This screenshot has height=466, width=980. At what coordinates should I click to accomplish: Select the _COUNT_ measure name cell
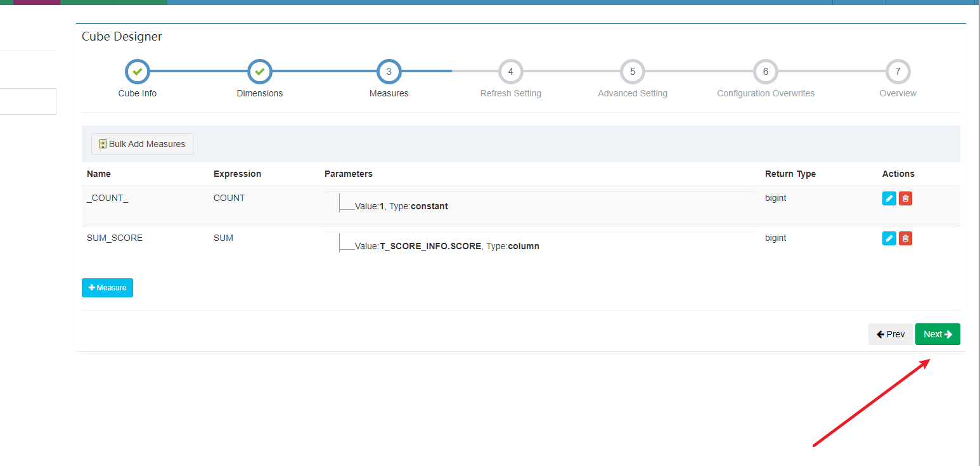pos(108,198)
